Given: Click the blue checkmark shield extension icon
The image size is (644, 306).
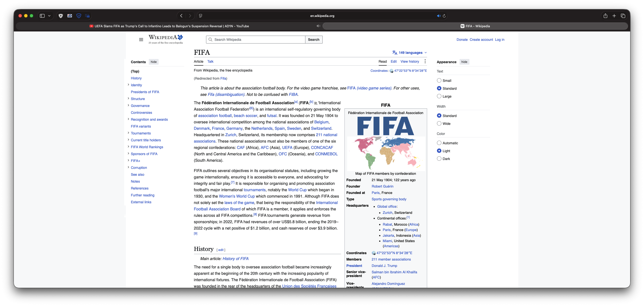Looking at the screenshot, I should point(79,16).
